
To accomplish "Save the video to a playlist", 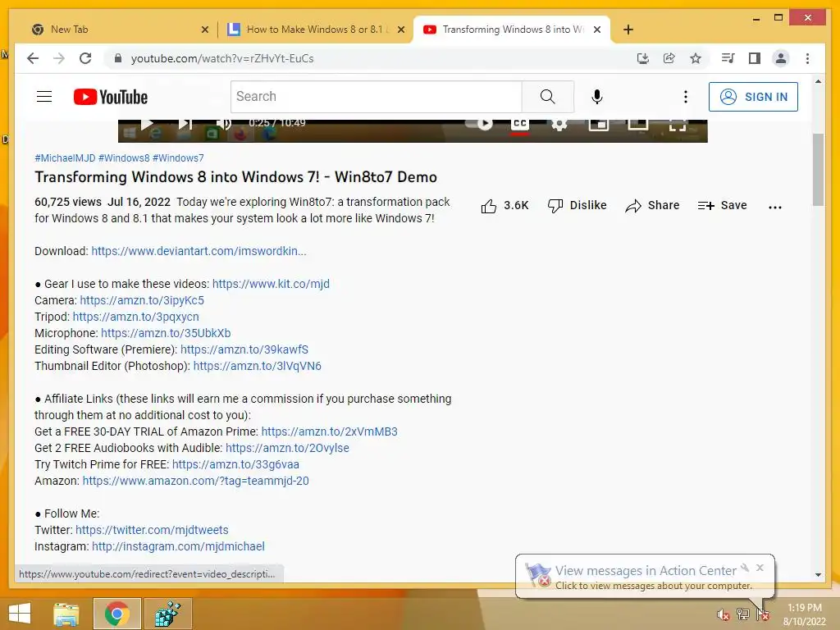I will [722, 206].
